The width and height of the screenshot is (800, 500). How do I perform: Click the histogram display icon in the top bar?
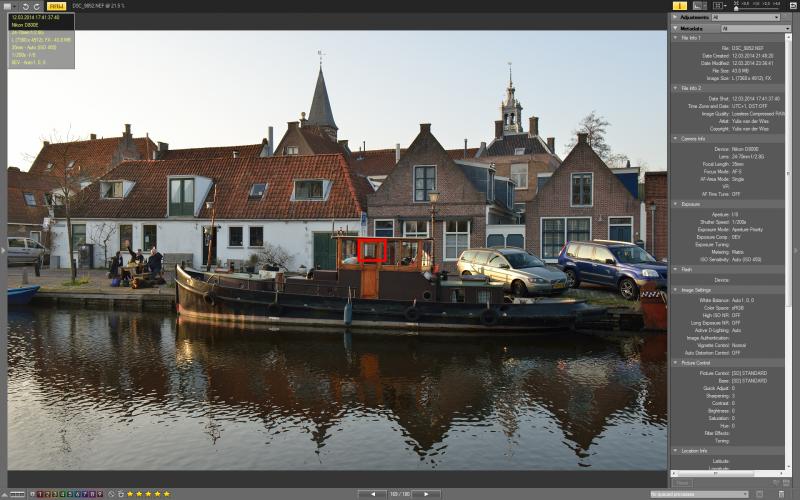[699, 6]
